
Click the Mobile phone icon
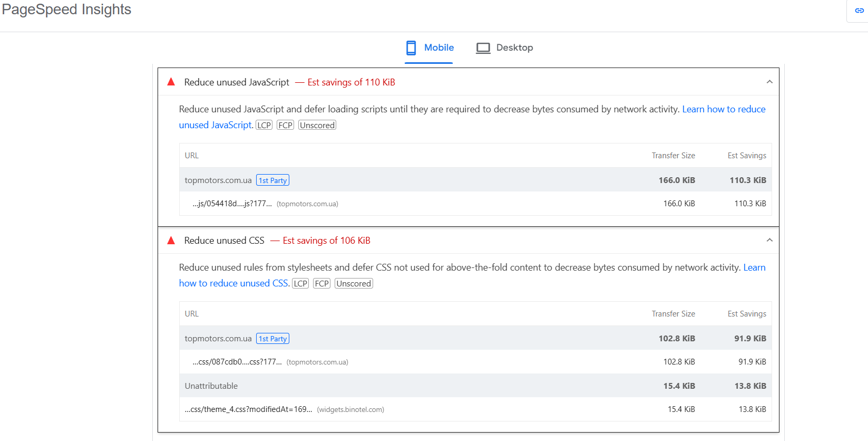(x=411, y=48)
